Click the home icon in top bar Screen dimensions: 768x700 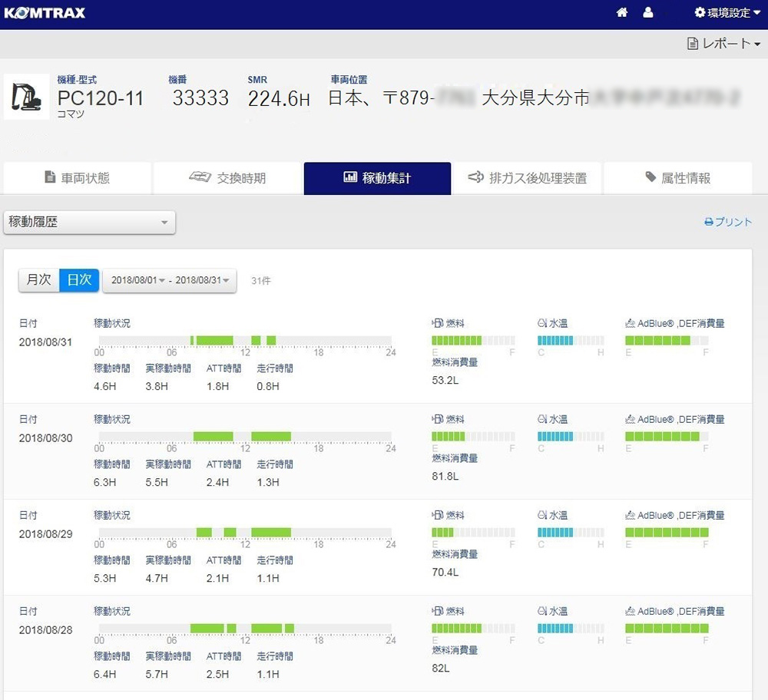point(622,13)
